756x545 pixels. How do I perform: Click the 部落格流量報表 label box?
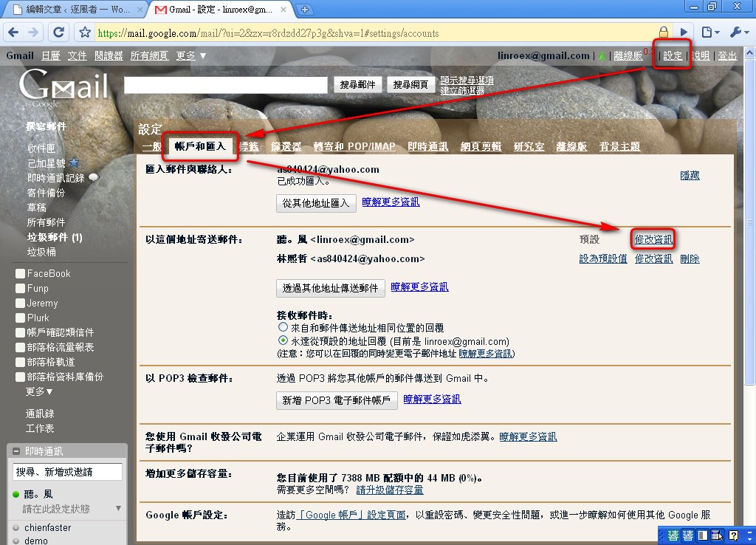coord(20,347)
